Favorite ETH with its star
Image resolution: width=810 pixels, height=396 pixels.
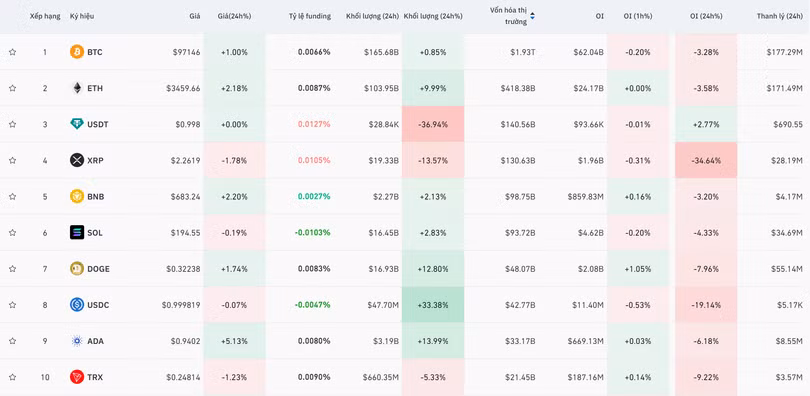point(12,88)
